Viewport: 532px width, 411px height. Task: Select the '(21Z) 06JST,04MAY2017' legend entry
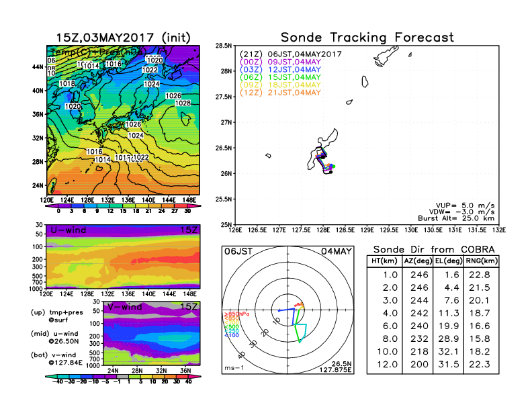click(290, 54)
